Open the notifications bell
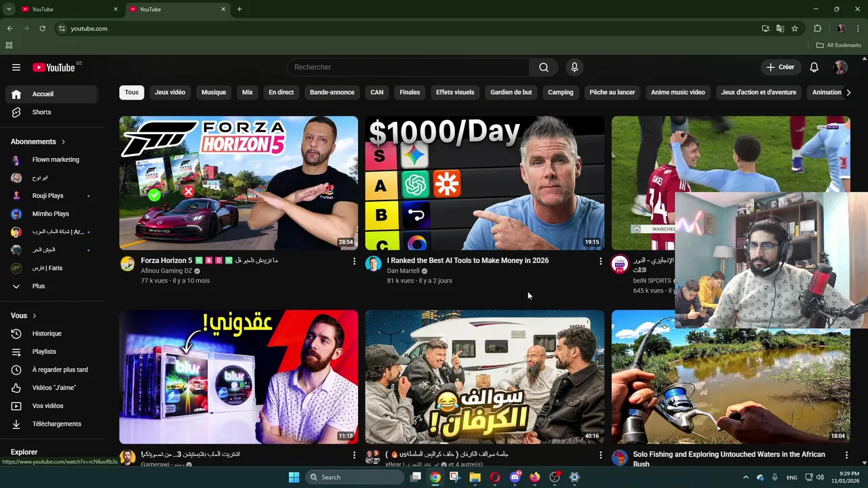 (814, 67)
